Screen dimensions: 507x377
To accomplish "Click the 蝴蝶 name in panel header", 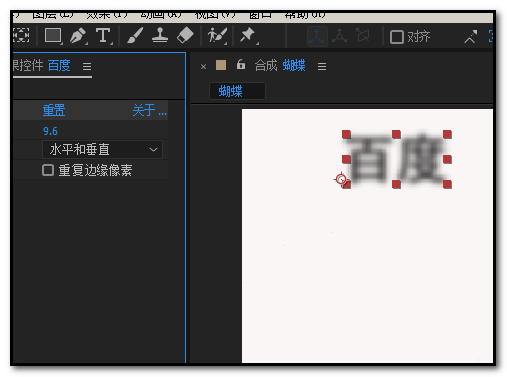I will pos(294,65).
